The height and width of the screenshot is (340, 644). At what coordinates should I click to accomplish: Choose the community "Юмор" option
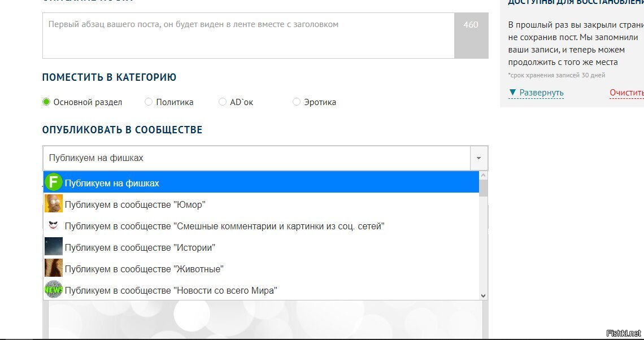click(x=261, y=204)
